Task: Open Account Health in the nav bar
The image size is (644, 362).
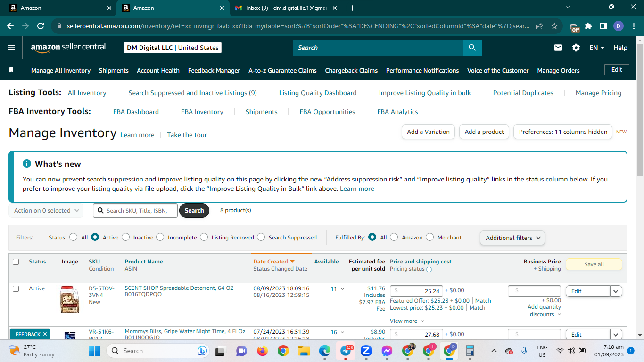Action: (x=158, y=70)
